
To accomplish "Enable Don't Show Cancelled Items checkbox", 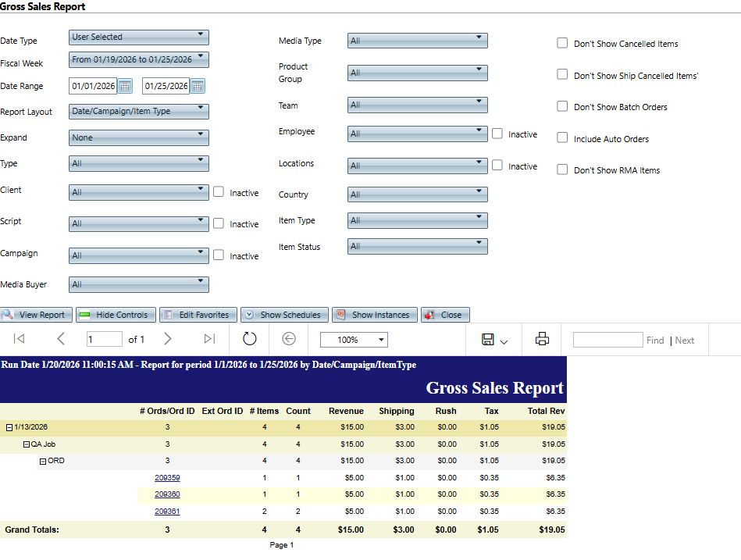I will 562,43.
